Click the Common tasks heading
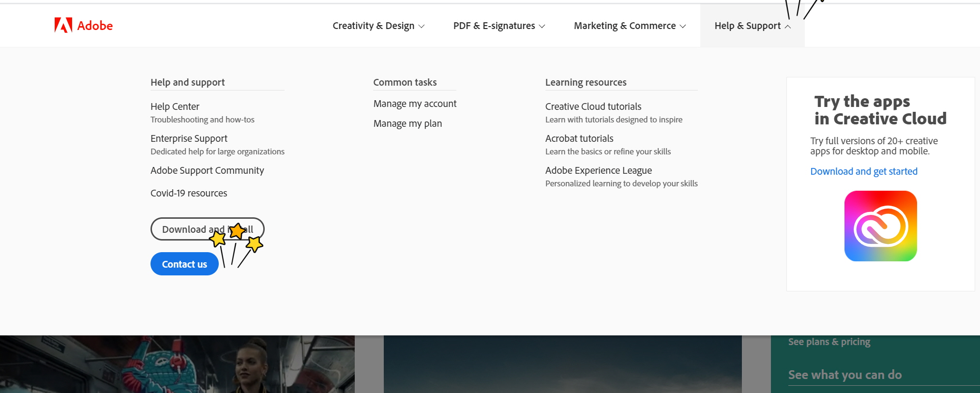 (x=405, y=82)
